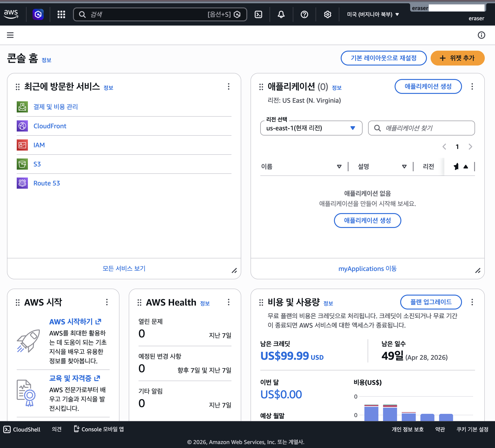Click 모든 서비스 보기 link
Screen dimensions: 495x448
124,268
